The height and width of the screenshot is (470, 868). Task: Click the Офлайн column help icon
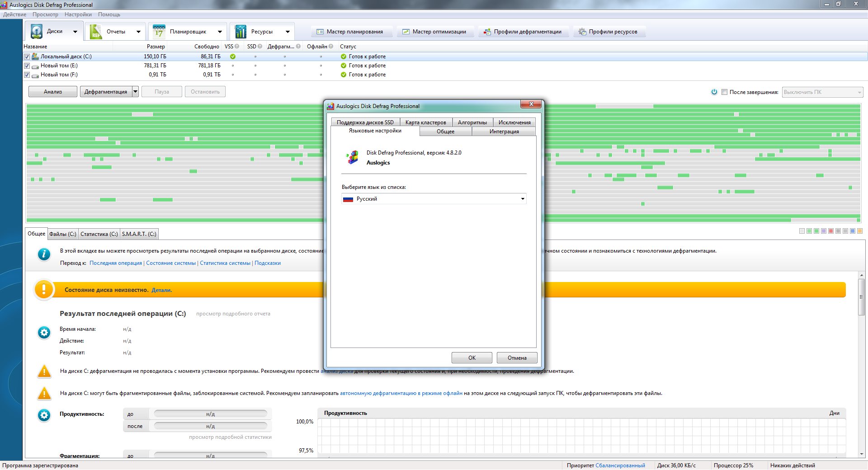331,47
